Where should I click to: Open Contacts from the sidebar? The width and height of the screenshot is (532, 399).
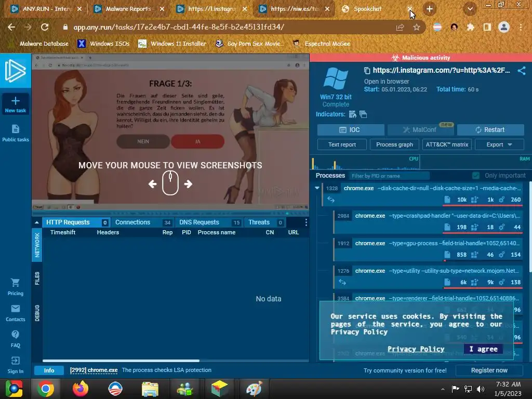pyautogui.click(x=15, y=313)
